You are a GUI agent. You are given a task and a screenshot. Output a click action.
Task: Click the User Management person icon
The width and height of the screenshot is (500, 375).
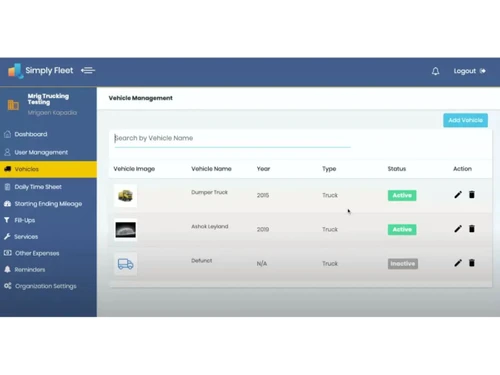(7, 152)
